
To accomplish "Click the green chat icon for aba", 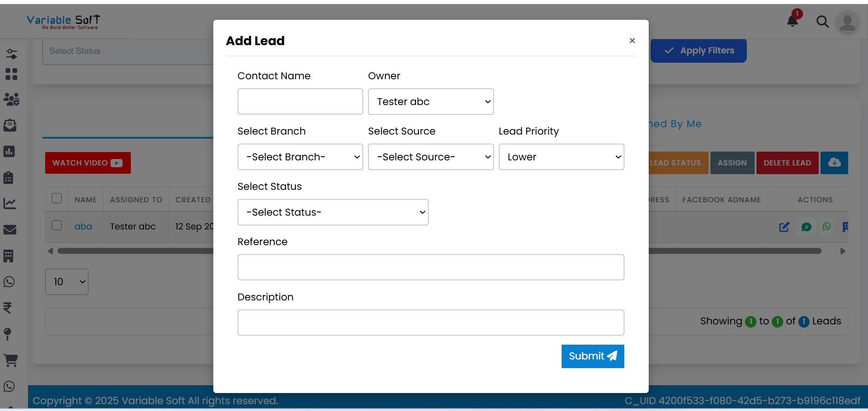I will click(806, 227).
